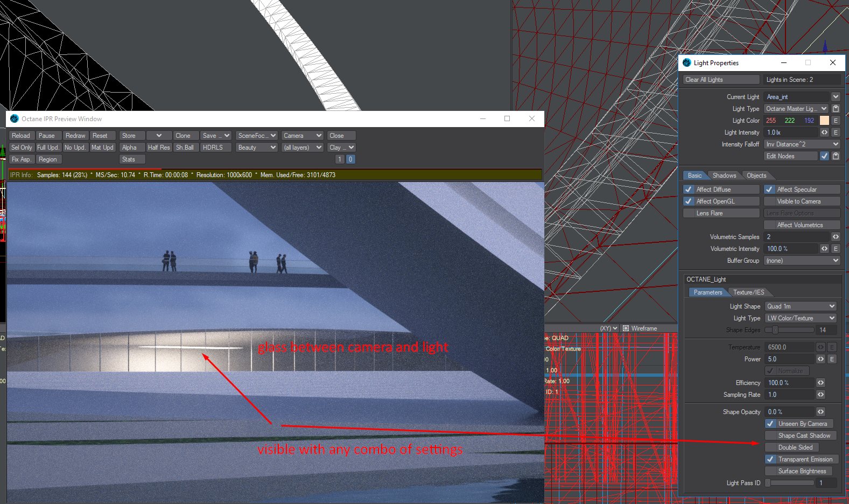Click the paste icon beside Octane Master Light type
The height and width of the screenshot is (504, 849).
pos(836,109)
